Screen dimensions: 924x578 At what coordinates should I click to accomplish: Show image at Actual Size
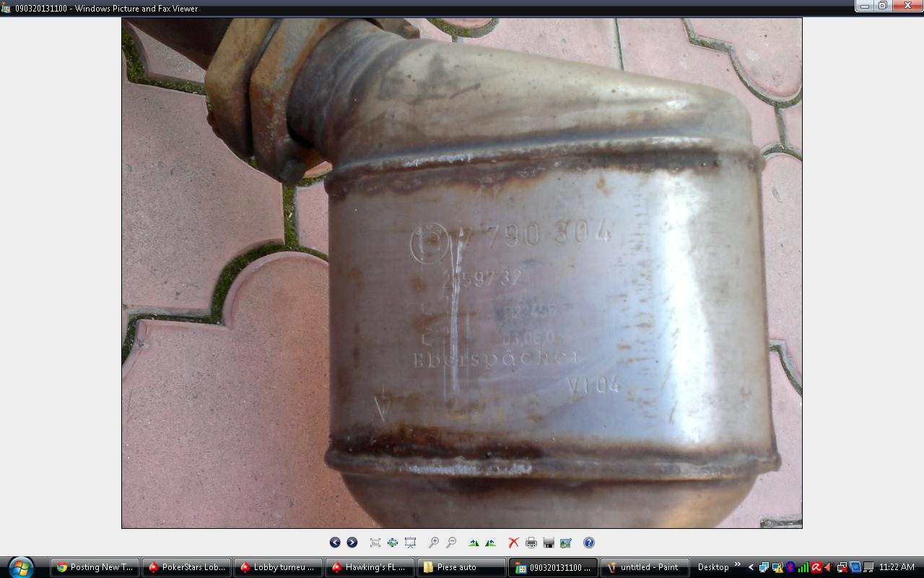[393, 543]
